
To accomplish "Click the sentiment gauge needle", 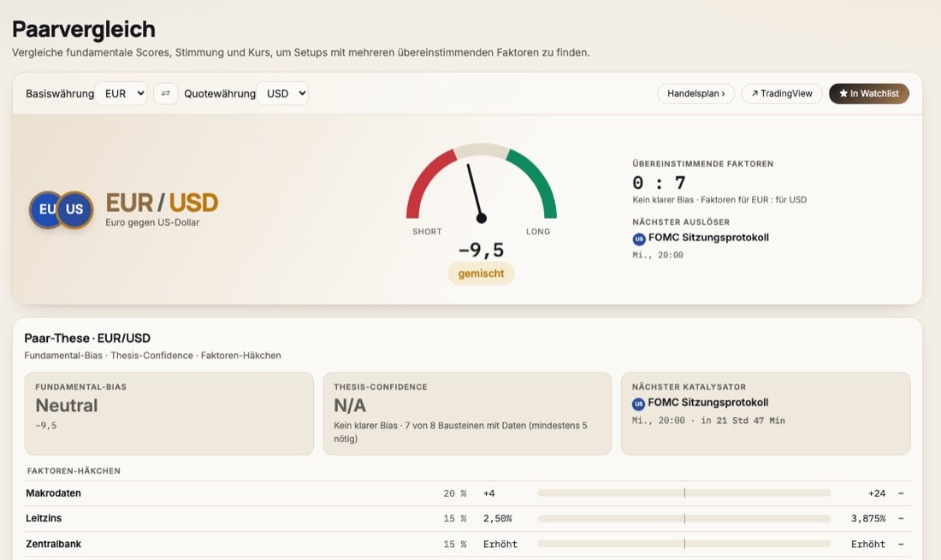I will point(476,192).
